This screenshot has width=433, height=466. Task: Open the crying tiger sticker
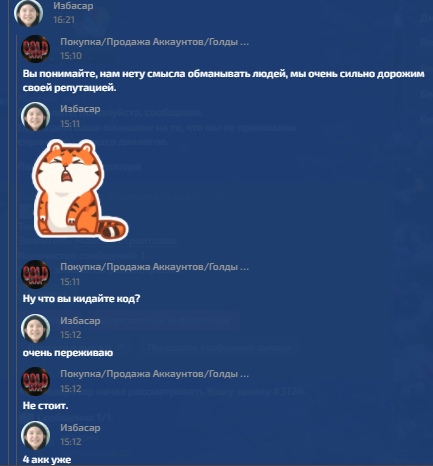80,189
